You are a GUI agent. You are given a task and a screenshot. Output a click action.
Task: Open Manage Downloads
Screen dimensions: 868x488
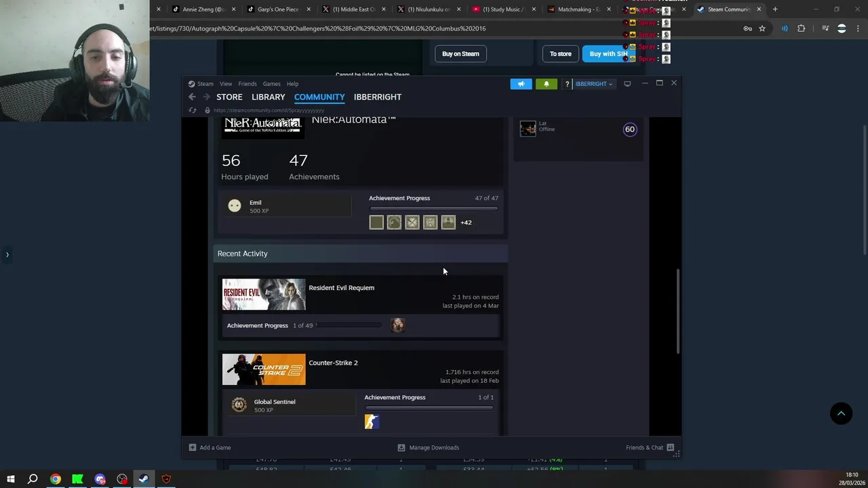(x=428, y=447)
